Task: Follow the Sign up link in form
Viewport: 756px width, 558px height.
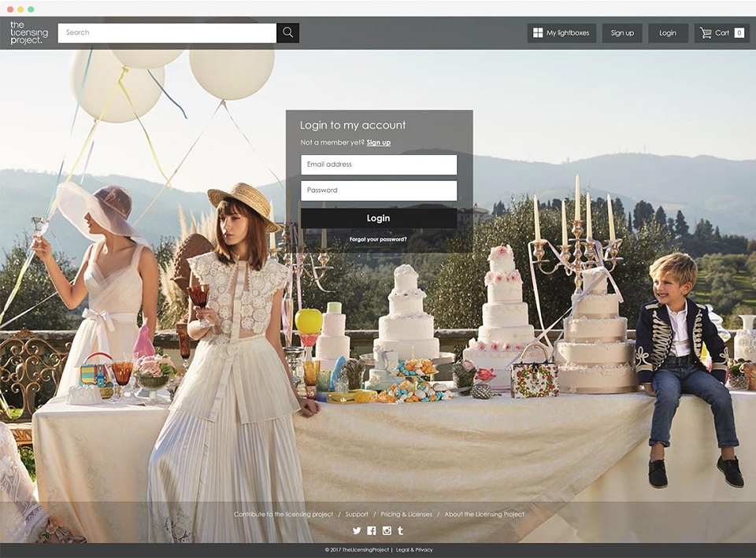Action: [379, 142]
